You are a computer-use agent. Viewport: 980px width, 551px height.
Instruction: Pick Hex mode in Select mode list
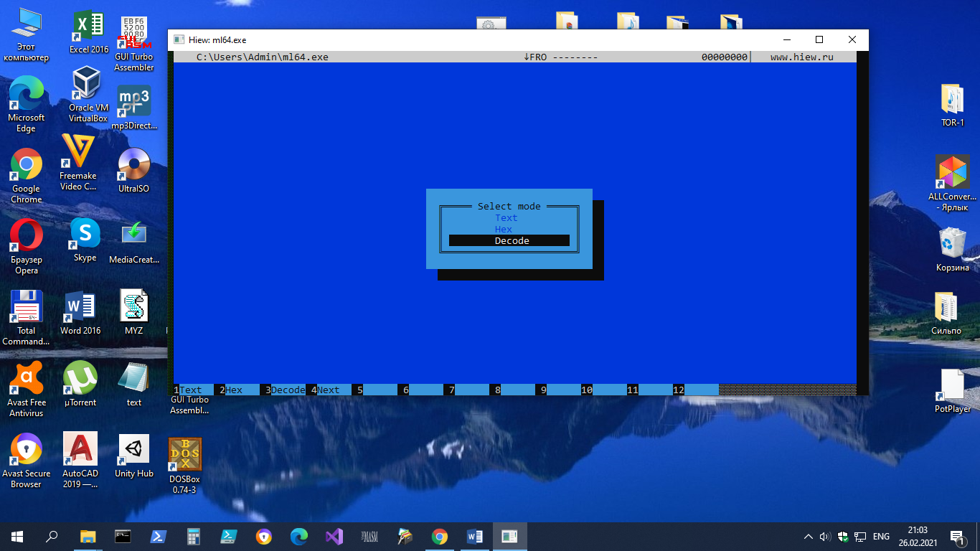504,230
